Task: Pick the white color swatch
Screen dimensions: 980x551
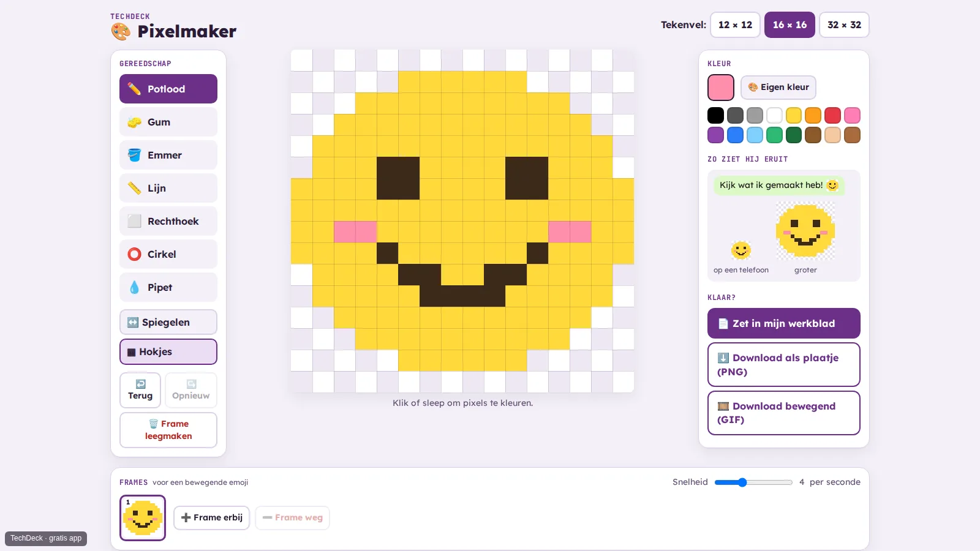Action: [x=774, y=115]
